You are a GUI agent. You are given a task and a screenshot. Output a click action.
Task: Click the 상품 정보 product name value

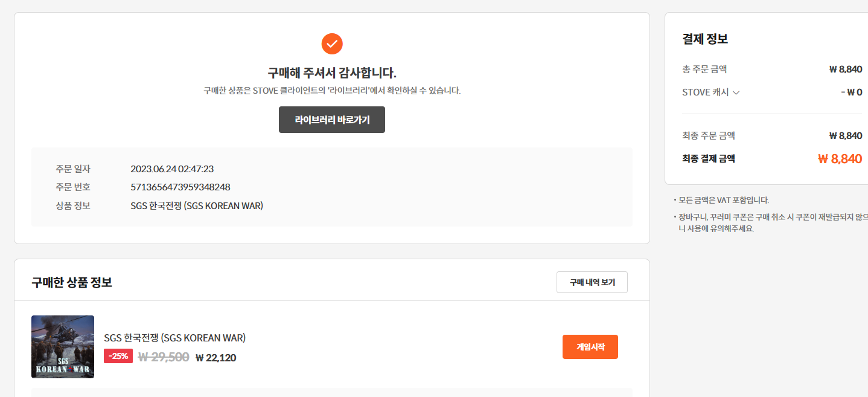pos(197,206)
